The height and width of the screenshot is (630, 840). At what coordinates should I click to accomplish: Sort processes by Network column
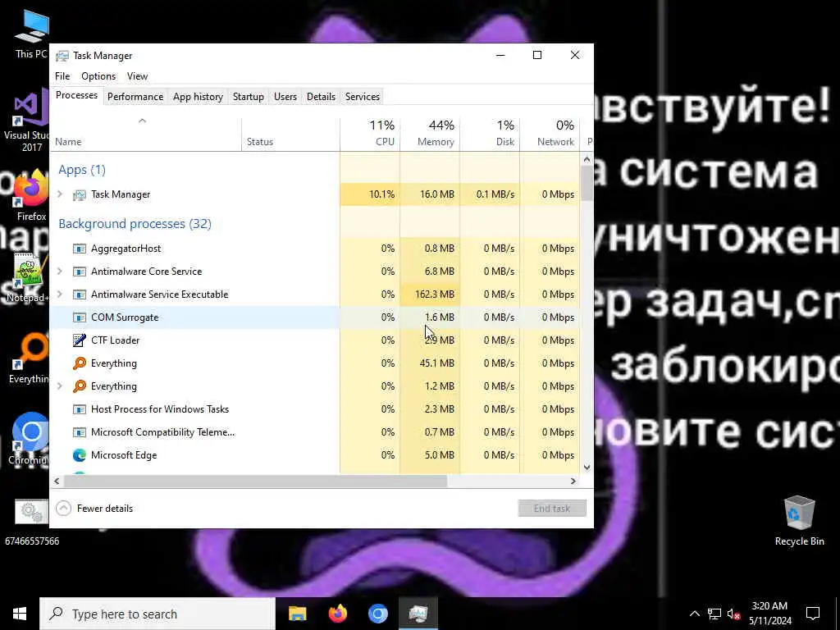coord(550,135)
